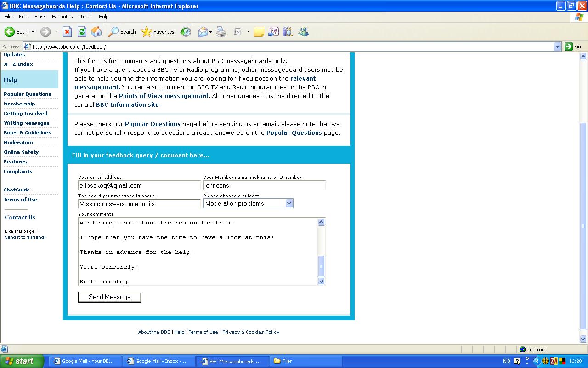The width and height of the screenshot is (588, 368).
Task: Click inside the Your comments text area
Action: coord(198,252)
